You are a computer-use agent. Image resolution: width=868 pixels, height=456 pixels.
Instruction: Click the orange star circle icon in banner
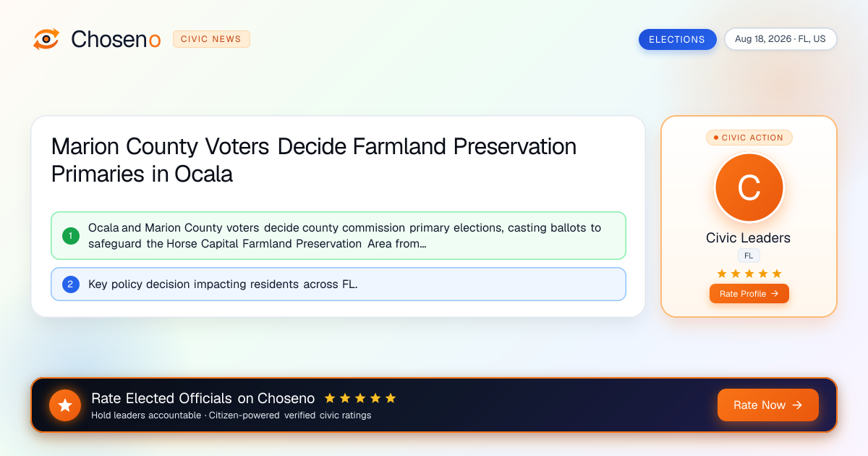pyautogui.click(x=65, y=405)
